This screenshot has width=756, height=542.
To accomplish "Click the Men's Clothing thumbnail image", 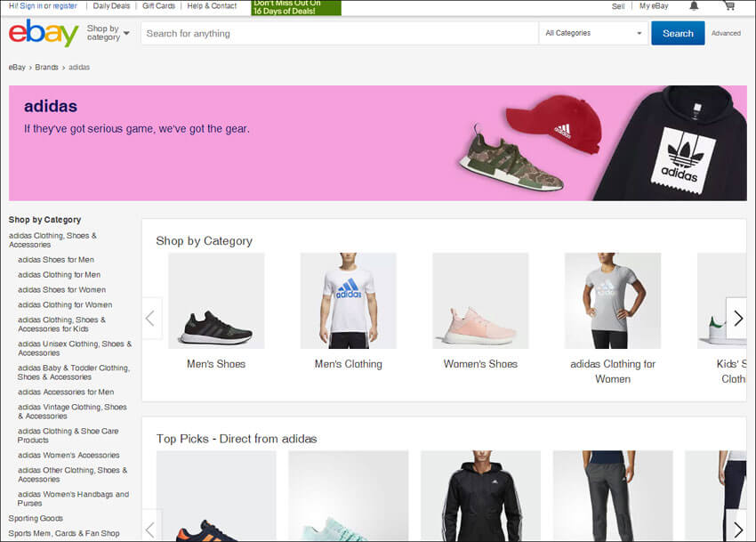I will point(348,301).
